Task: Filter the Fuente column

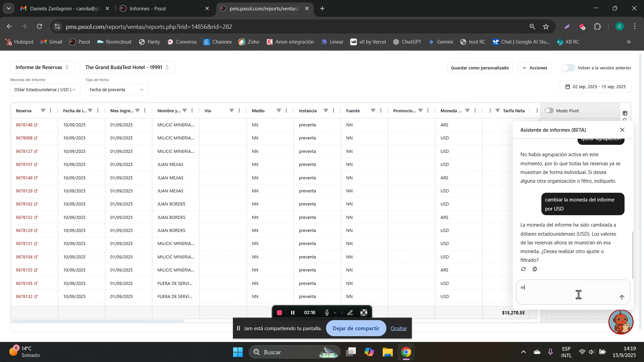Action: coord(373,111)
